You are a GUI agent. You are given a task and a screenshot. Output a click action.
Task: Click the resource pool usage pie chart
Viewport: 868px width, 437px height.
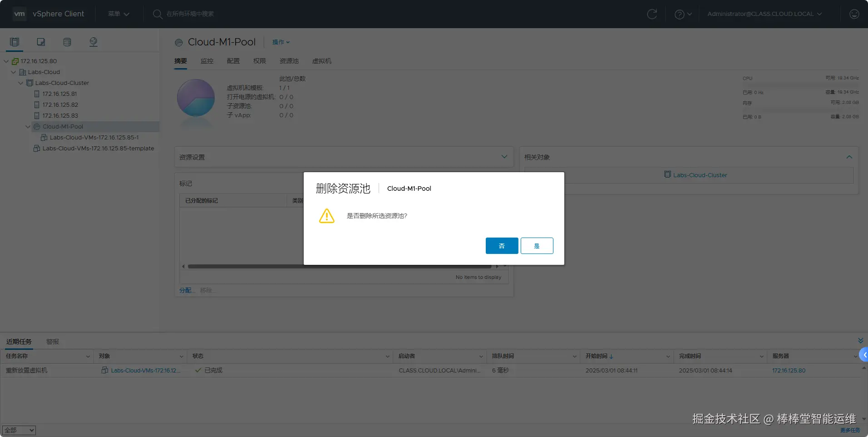(196, 98)
